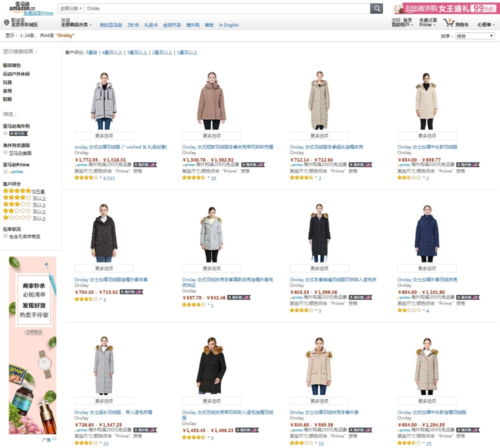Open the 运动户外休闲 category link
The height and width of the screenshot is (448, 500).
[16, 73]
